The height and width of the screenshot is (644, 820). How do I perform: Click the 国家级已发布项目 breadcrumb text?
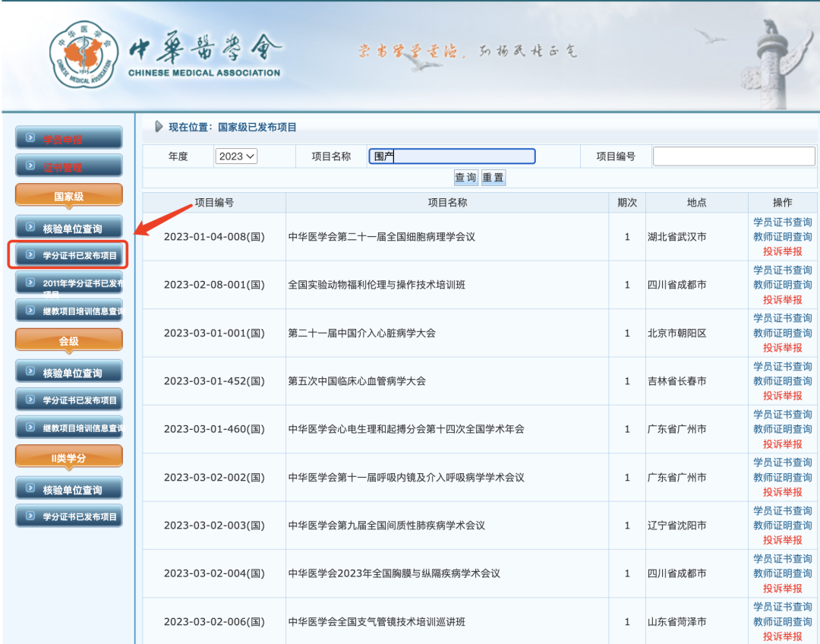(x=257, y=127)
